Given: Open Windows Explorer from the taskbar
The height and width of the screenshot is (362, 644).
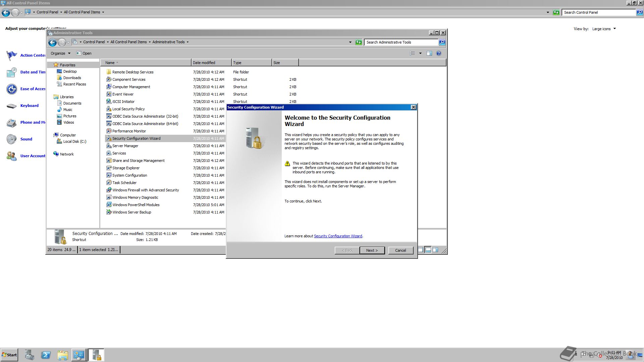Looking at the screenshot, I should [62, 355].
